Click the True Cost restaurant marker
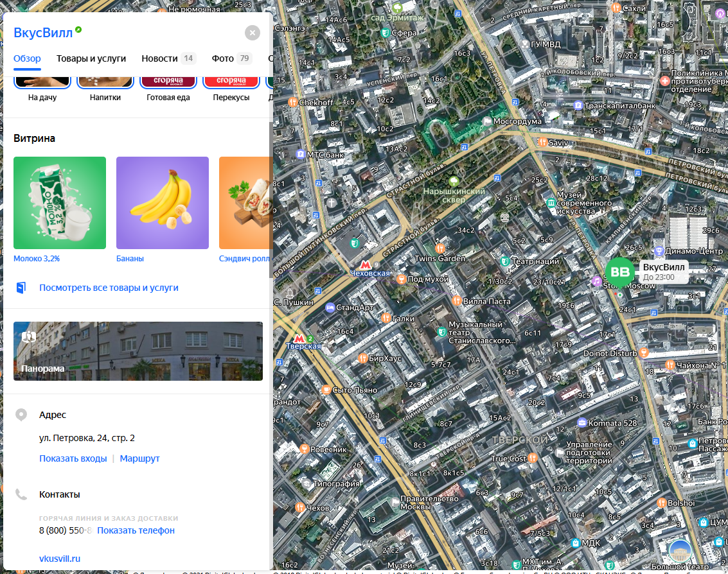The height and width of the screenshot is (574, 728). click(533, 458)
